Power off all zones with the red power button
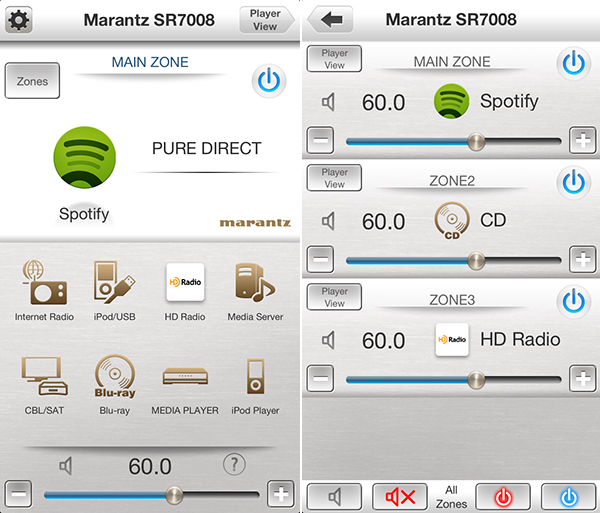600x513 pixels. (x=503, y=497)
